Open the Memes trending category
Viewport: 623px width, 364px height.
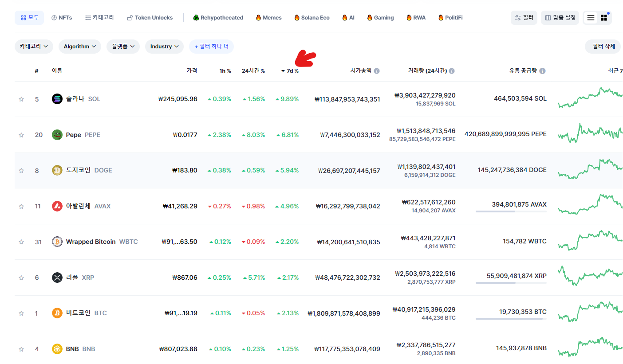[x=268, y=18]
